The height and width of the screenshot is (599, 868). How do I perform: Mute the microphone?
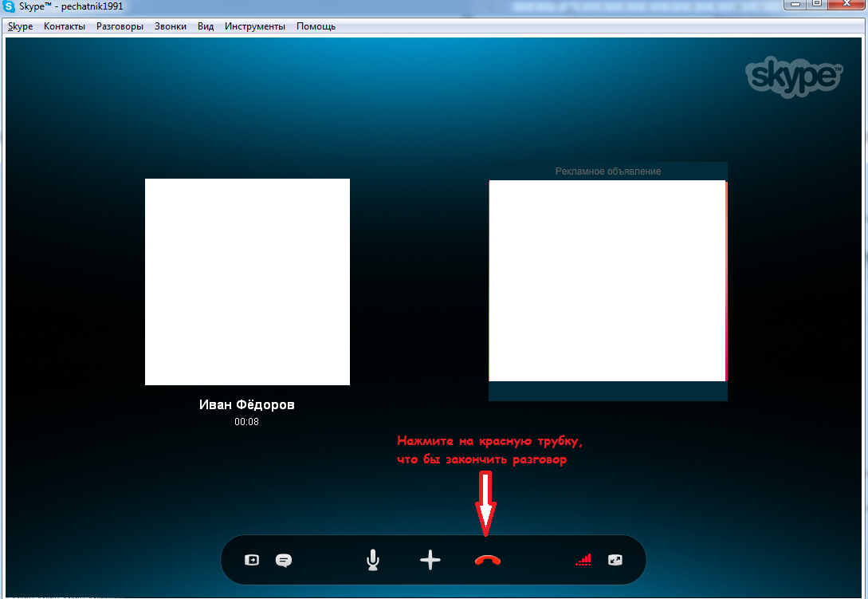point(373,560)
